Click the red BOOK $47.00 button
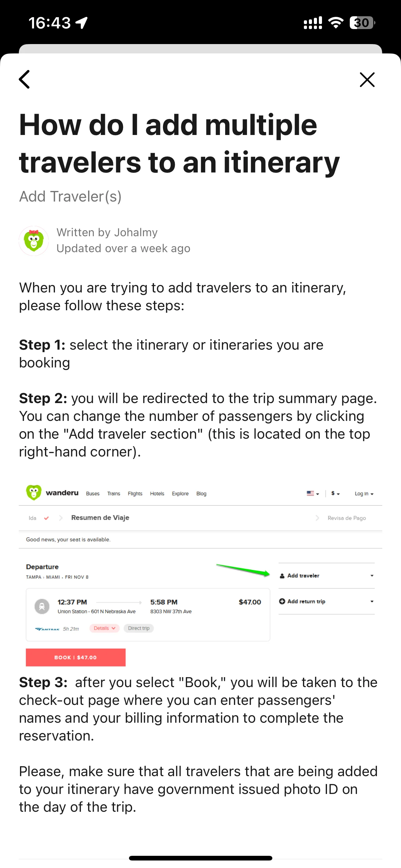 pos(76,657)
